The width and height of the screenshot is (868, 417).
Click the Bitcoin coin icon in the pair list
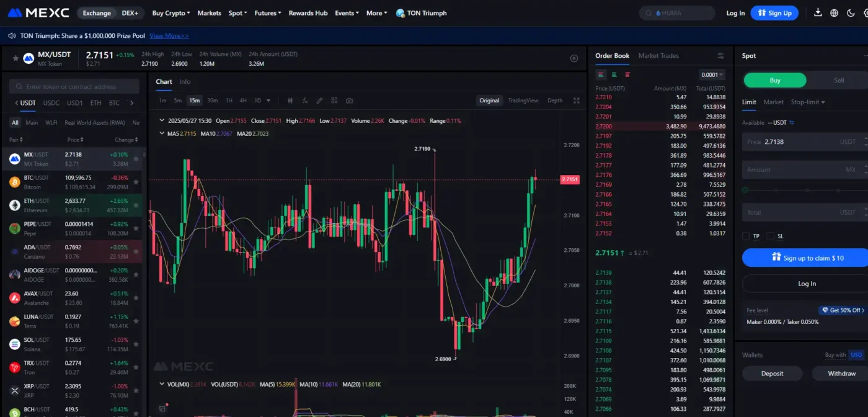14,182
